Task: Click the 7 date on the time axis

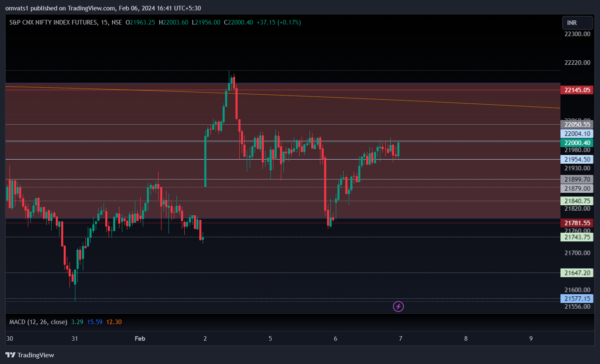Action: 401,339
